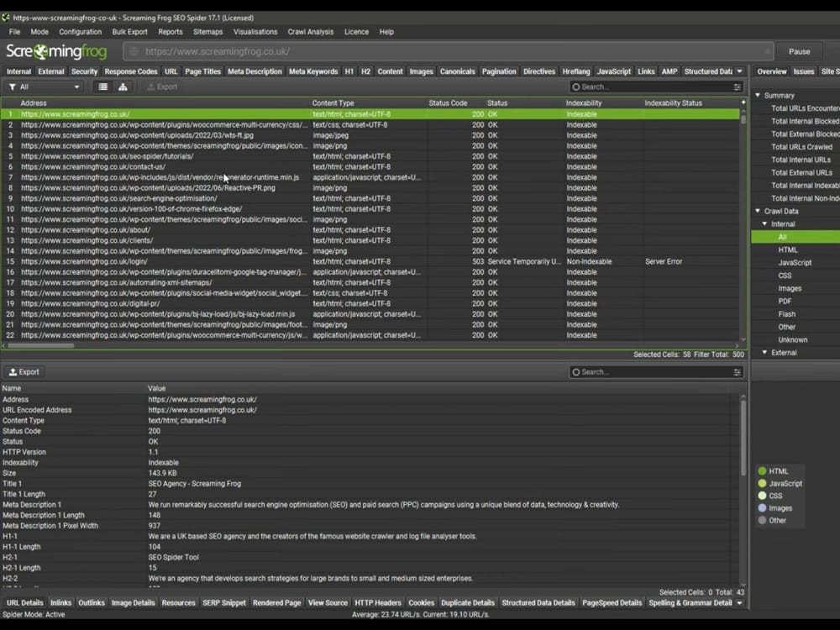Expand more tabs arrow after Structured Data

click(739, 71)
